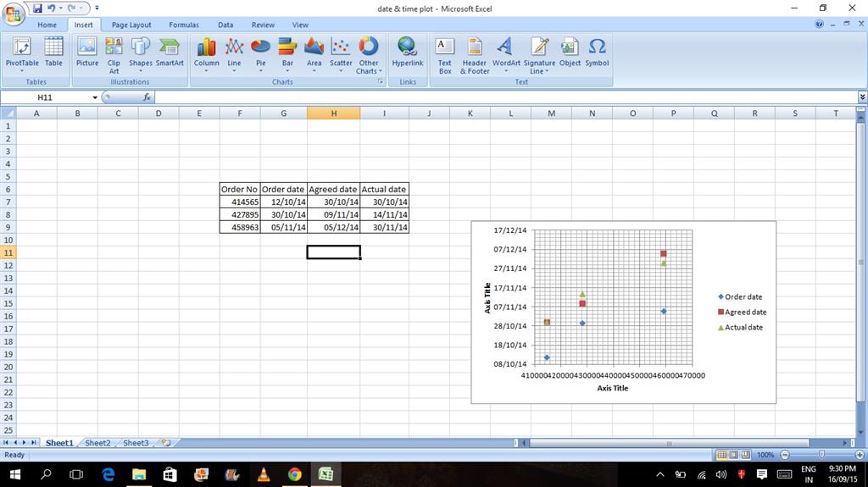Open Windows Start menu

point(15,474)
